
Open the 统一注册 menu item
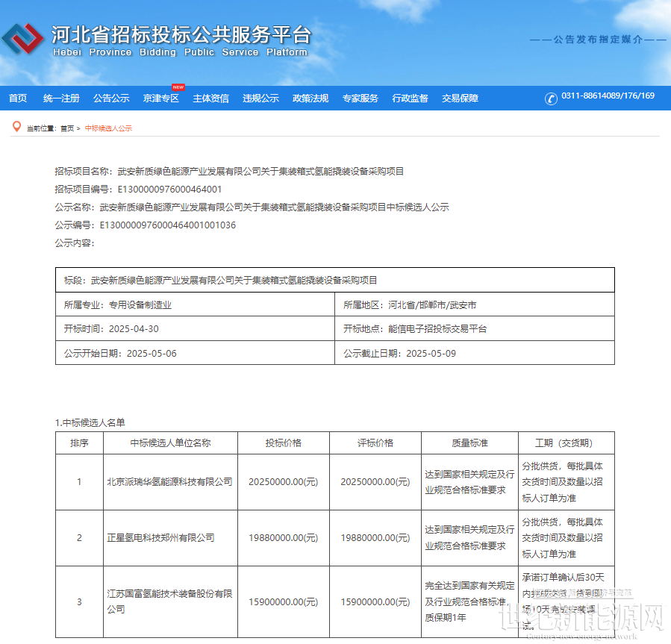61,99
